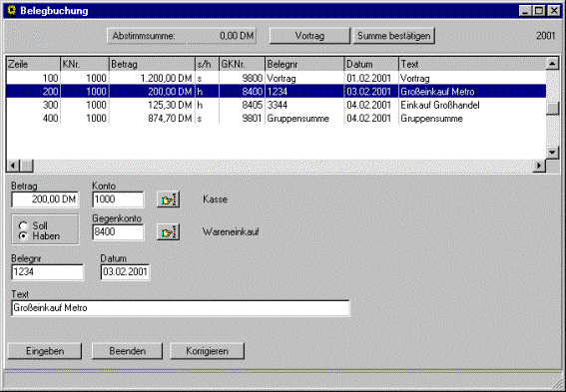
Task: Click the Gegenkonto input field
Action: click(118, 232)
